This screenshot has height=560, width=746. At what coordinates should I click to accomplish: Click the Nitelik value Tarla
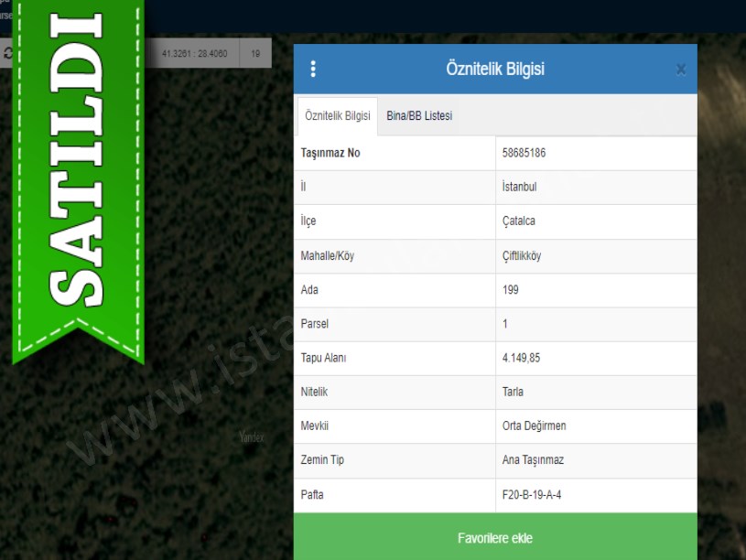click(x=513, y=393)
